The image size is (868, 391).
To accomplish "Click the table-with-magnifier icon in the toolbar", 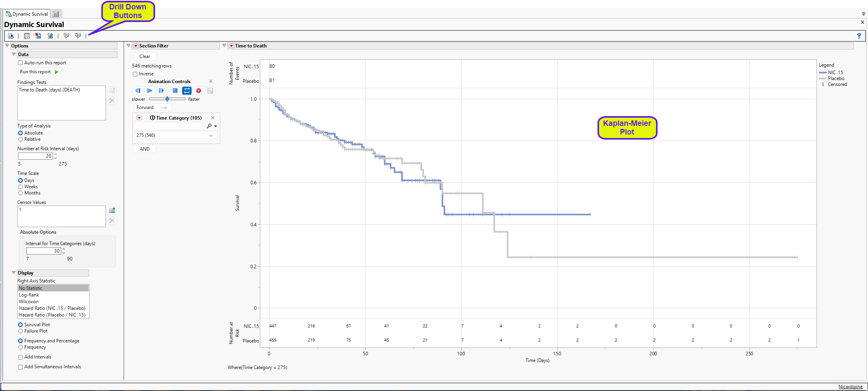I will pyautogui.click(x=27, y=36).
